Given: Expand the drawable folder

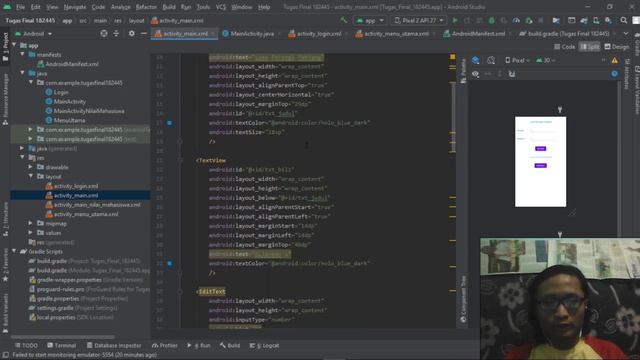Looking at the screenshot, I should 31,167.
